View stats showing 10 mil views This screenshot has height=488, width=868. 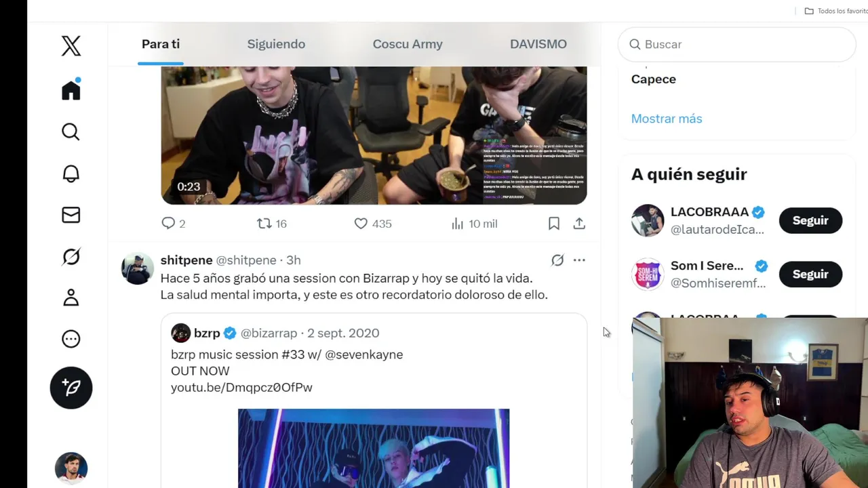pos(475,224)
